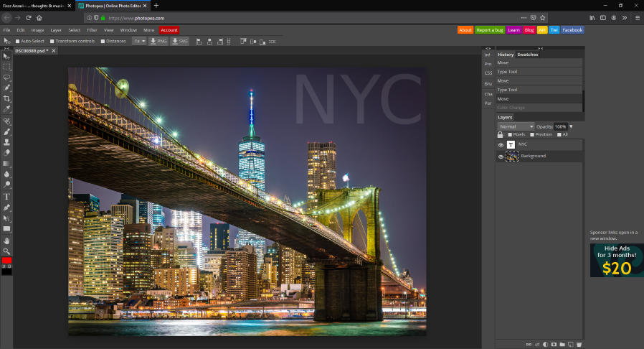Hide the NYC text layer

tap(501, 145)
